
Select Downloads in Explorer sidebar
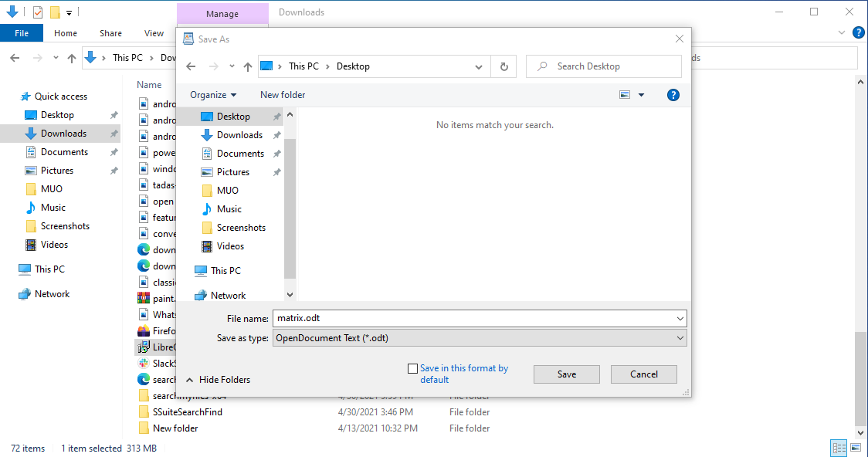(63, 134)
